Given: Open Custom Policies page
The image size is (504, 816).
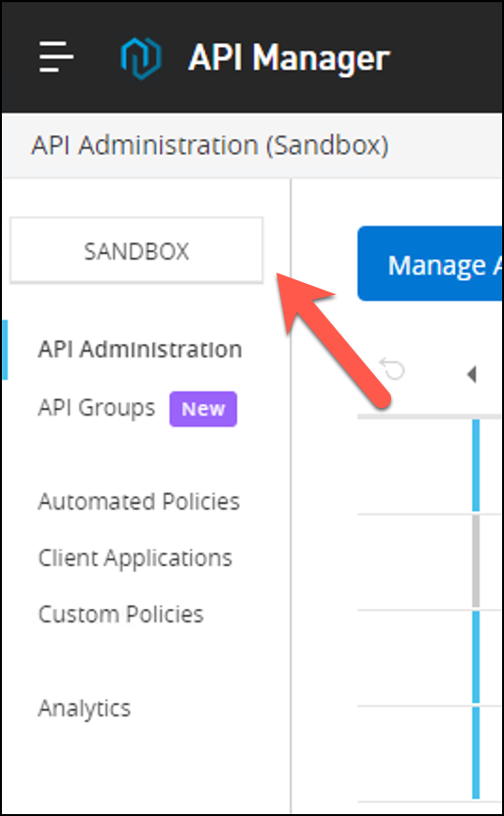Looking at the screenshot, I should coord(120,615).
